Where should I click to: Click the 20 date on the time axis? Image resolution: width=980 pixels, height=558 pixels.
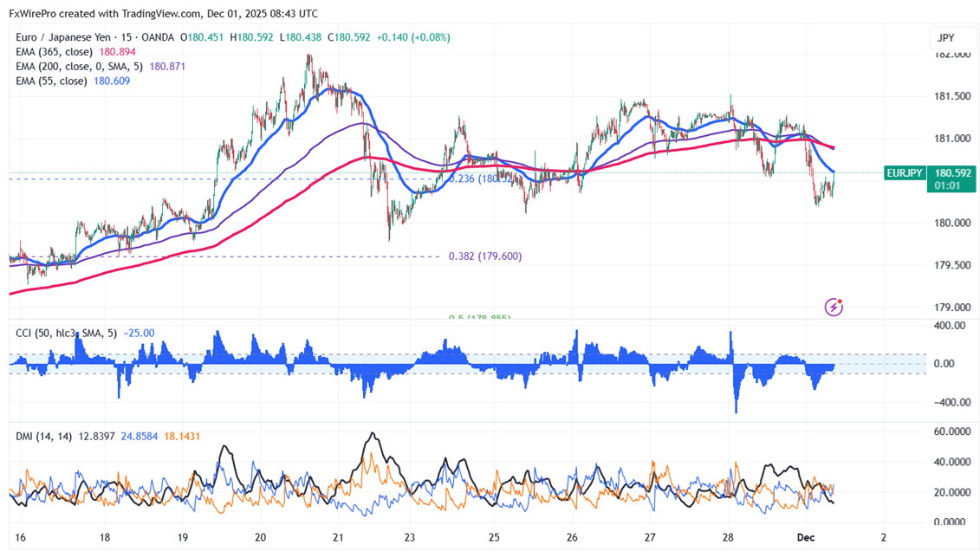(x=261, y=537)
